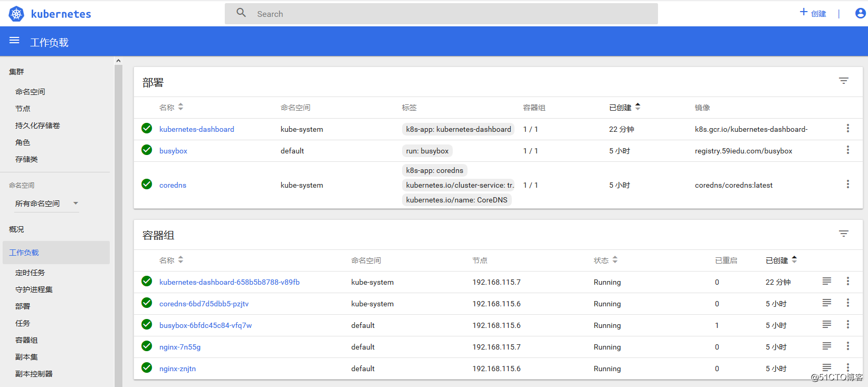Click the kubernetes brand title text

(61, 14)
